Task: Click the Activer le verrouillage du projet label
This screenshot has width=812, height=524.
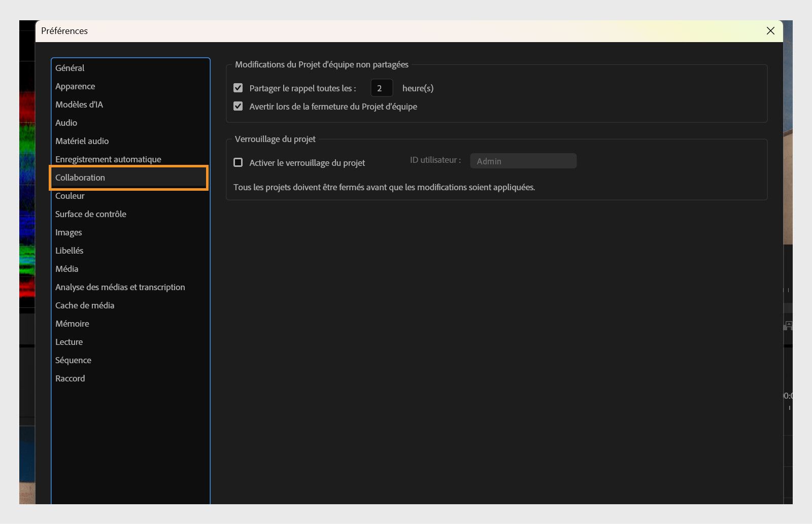Action: coord(307,163)
